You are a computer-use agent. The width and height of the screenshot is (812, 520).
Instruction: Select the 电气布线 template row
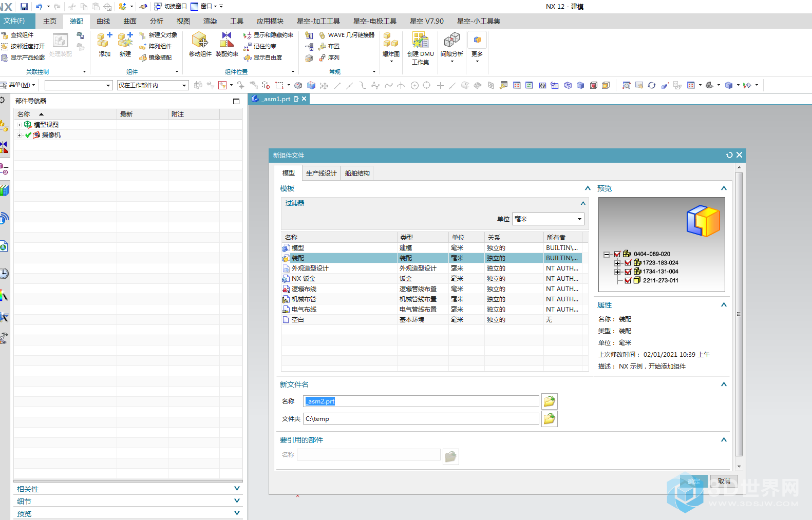tap(431, 310)
